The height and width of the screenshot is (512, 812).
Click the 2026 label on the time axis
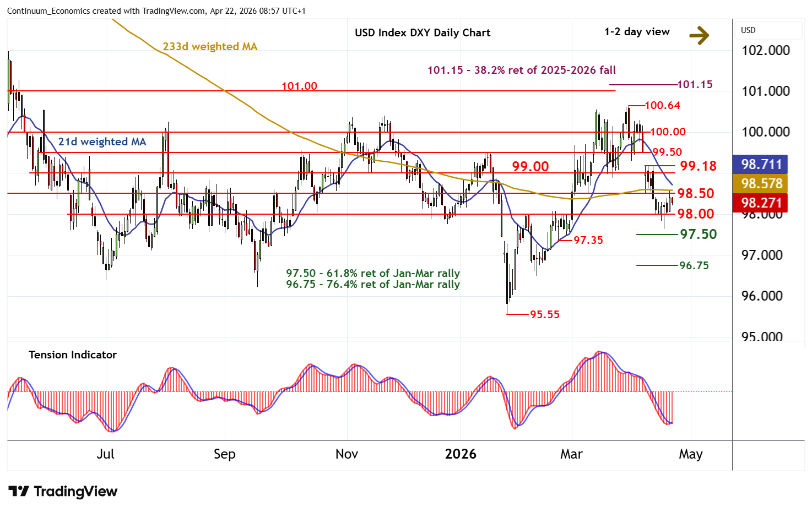point(461,454)
